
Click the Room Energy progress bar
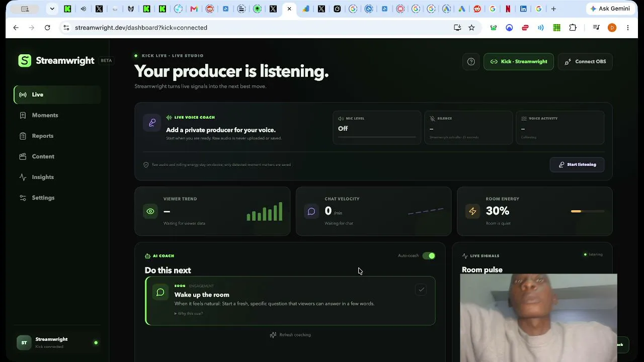click(588, 211)
